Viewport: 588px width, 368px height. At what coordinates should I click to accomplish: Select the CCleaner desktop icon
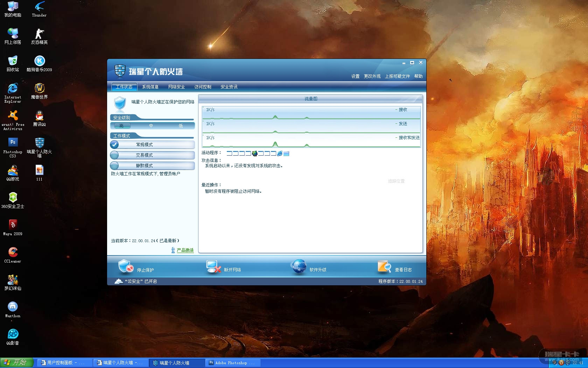pyautogui.click(x=13, y=255)
